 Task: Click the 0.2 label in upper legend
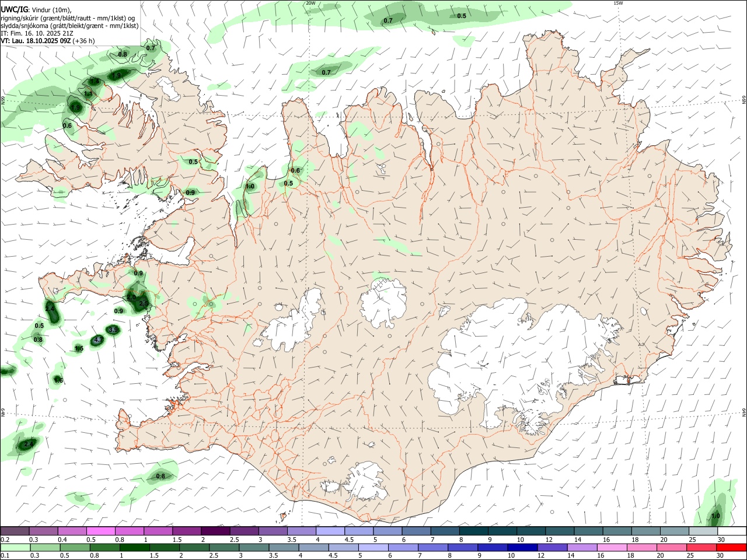[5, 540]
